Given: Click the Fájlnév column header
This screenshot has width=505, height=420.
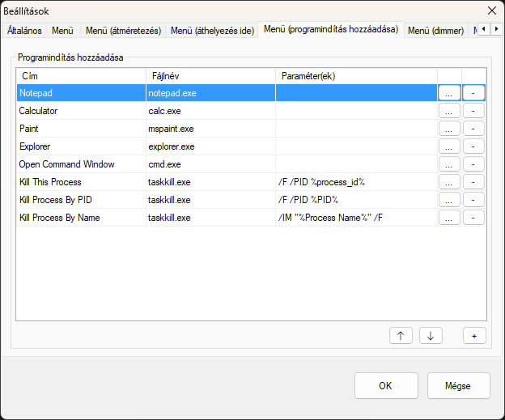Looking at the screenshot, I should [210, 76].
